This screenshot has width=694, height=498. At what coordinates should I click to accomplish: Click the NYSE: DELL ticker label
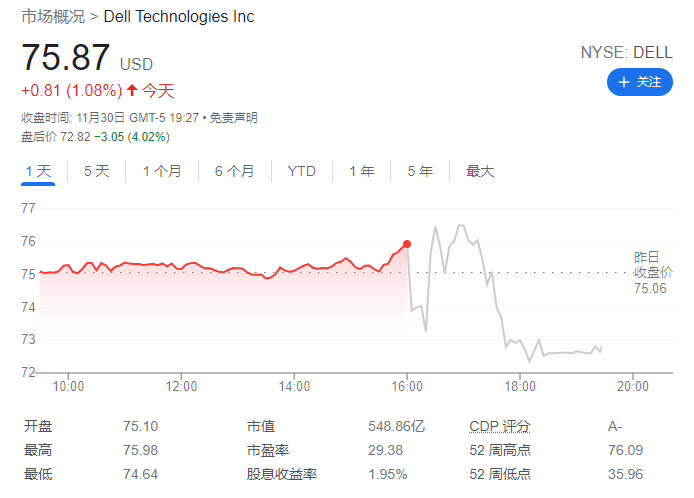coord(626,52)
